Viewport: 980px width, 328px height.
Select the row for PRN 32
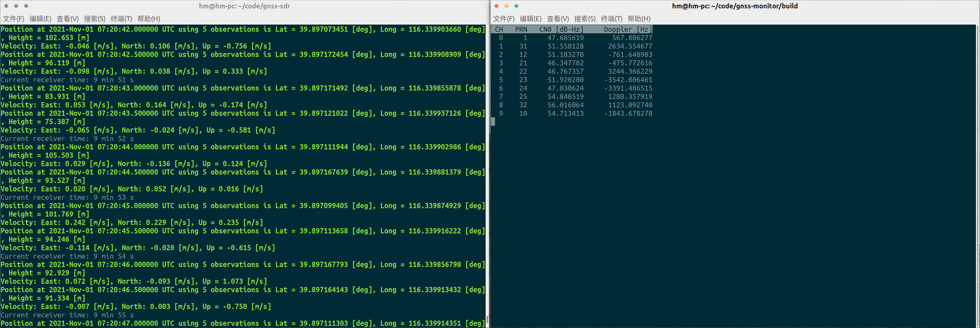[571, 105]
